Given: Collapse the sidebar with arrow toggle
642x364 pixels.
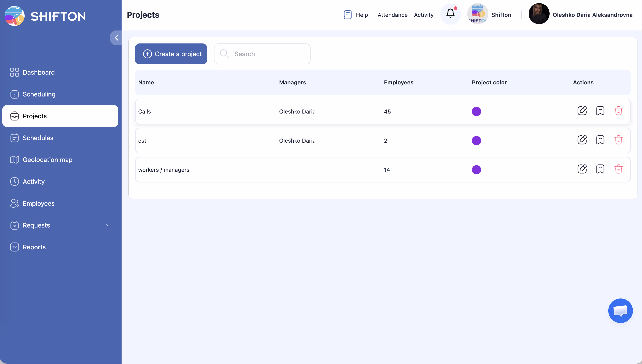Looking at the screenshot, I should click(x=116, y=38).
